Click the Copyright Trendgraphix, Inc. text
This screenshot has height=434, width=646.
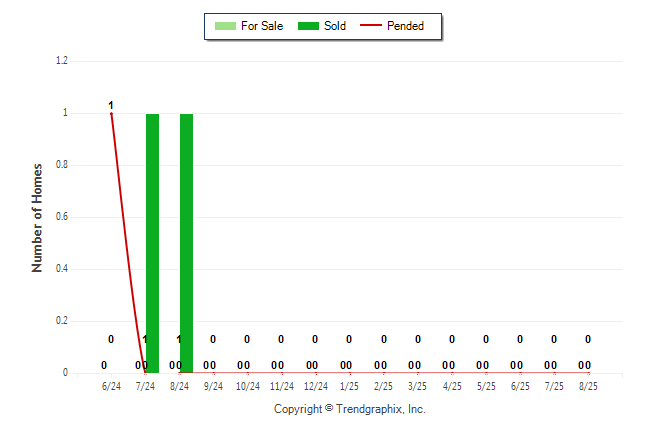click(x=350, y=409)
